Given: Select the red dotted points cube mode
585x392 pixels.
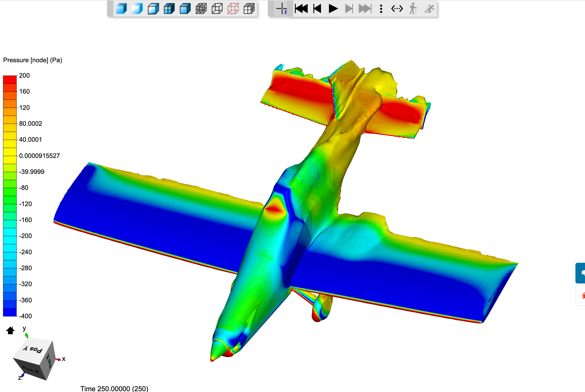Looking at the screenshot, I should coord(233,9).
